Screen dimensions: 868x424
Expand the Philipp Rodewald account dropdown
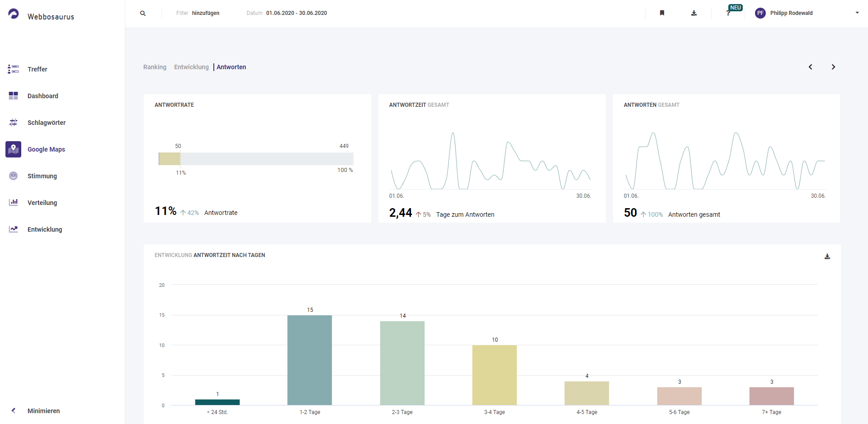coord(857,13)
